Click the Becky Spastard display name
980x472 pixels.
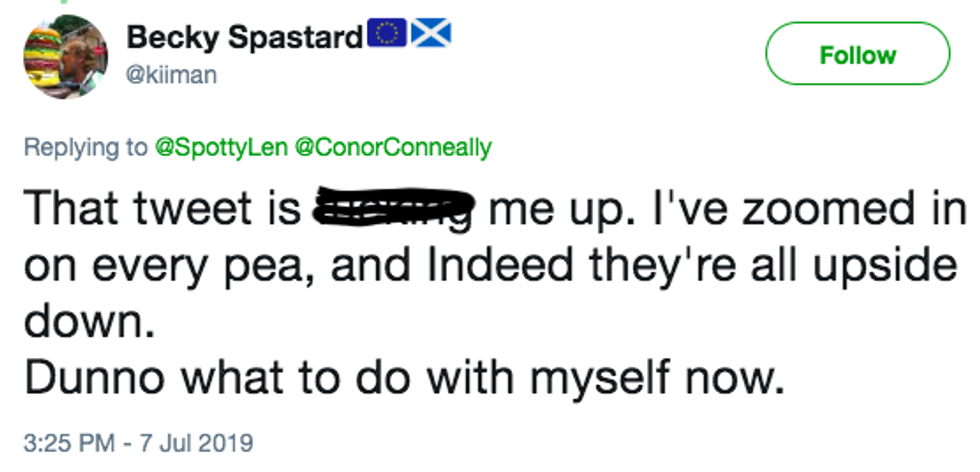[244, 39]
